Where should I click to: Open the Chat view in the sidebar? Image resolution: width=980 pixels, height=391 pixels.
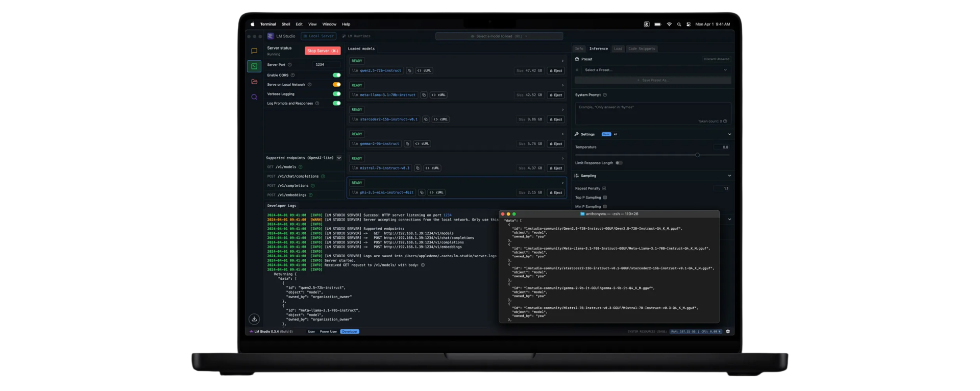[x=254, y=51]
